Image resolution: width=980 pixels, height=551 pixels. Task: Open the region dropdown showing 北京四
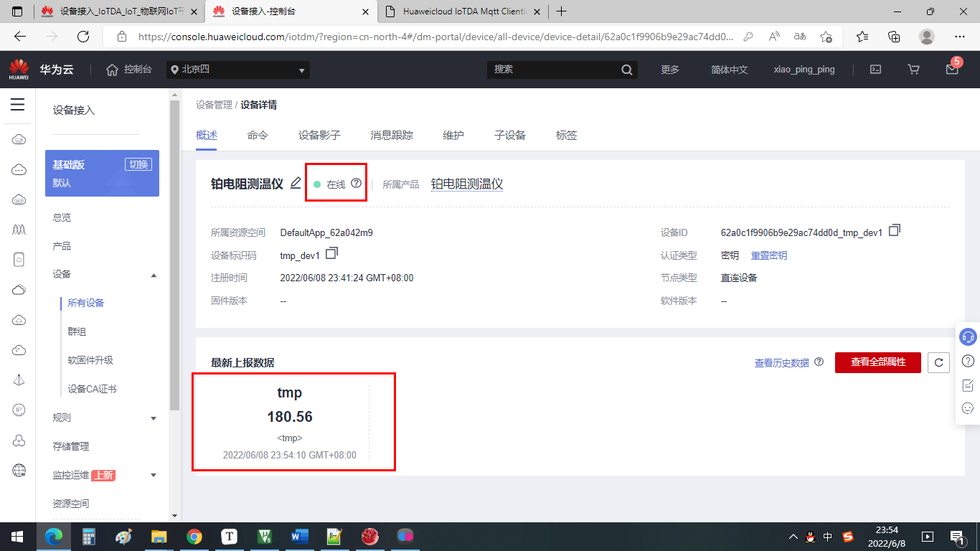pos(239,70)
